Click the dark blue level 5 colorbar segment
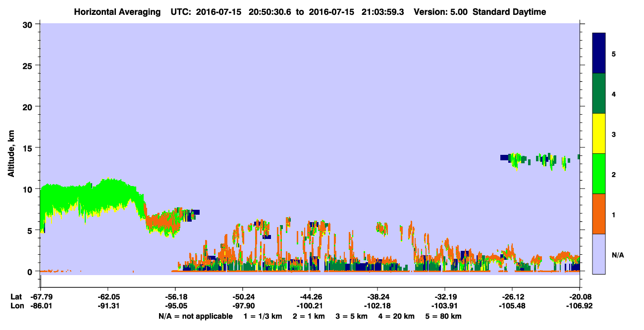 click(x=599, y=53)
